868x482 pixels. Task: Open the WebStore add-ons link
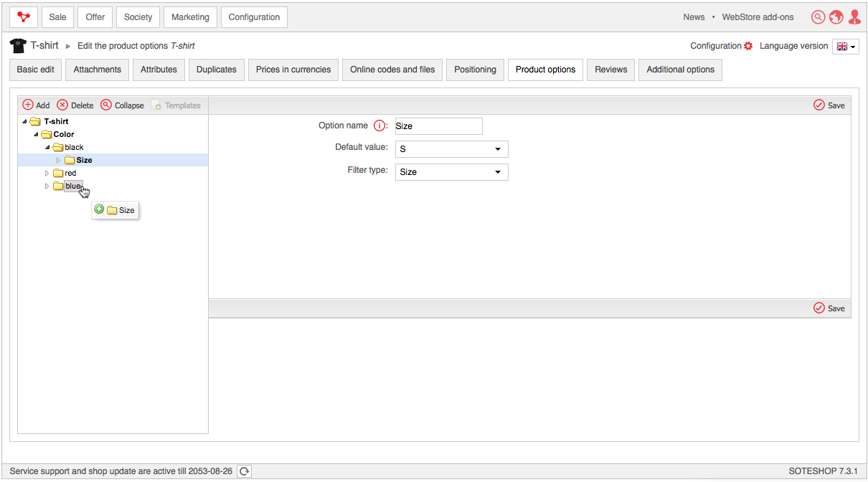point(758,17)
